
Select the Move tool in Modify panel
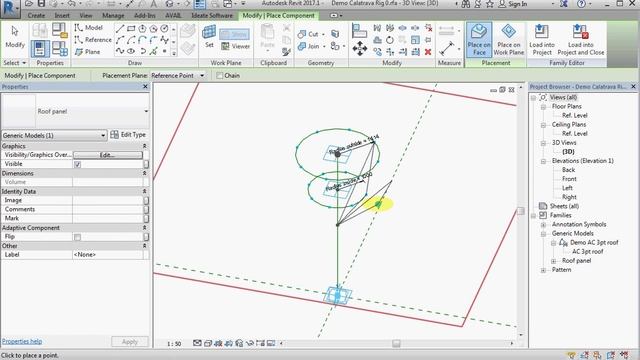pyautogui.click(x=360, y=49)
